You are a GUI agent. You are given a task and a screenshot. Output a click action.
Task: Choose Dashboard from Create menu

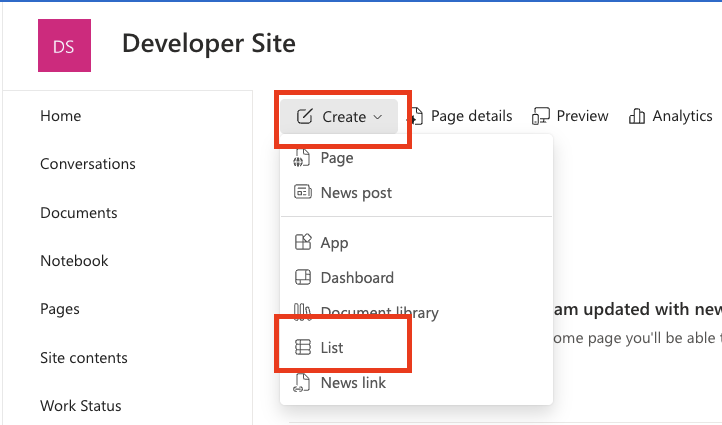[416, 278]
